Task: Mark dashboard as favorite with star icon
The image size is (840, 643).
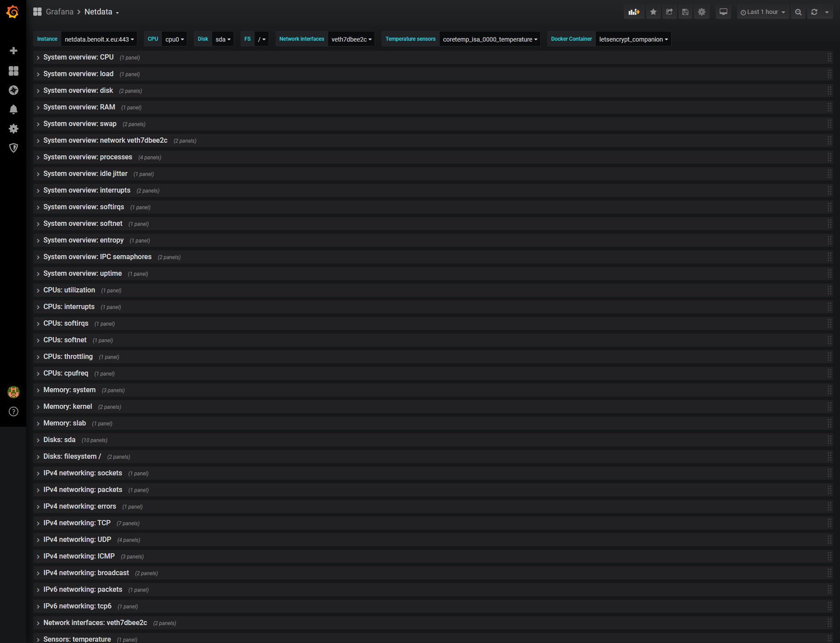Action: 653,12
